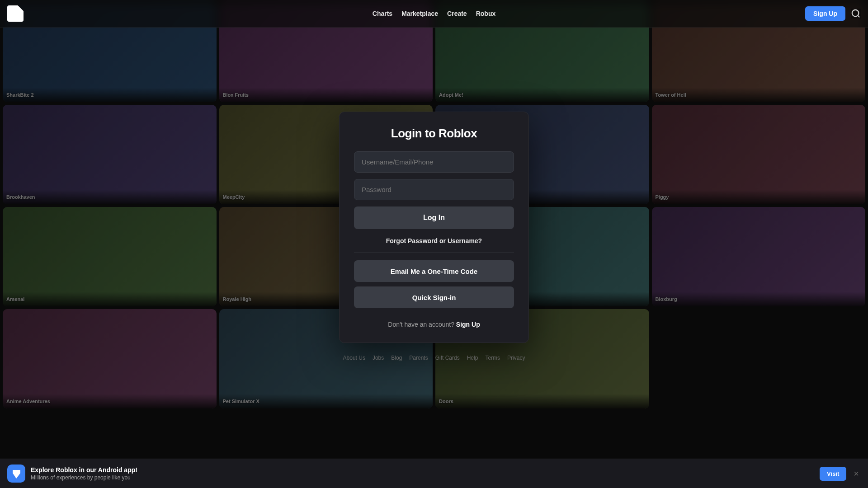Screen dimensions: 868x488
Task: Open the Gift Cards footer link
Action: (447, 358)
